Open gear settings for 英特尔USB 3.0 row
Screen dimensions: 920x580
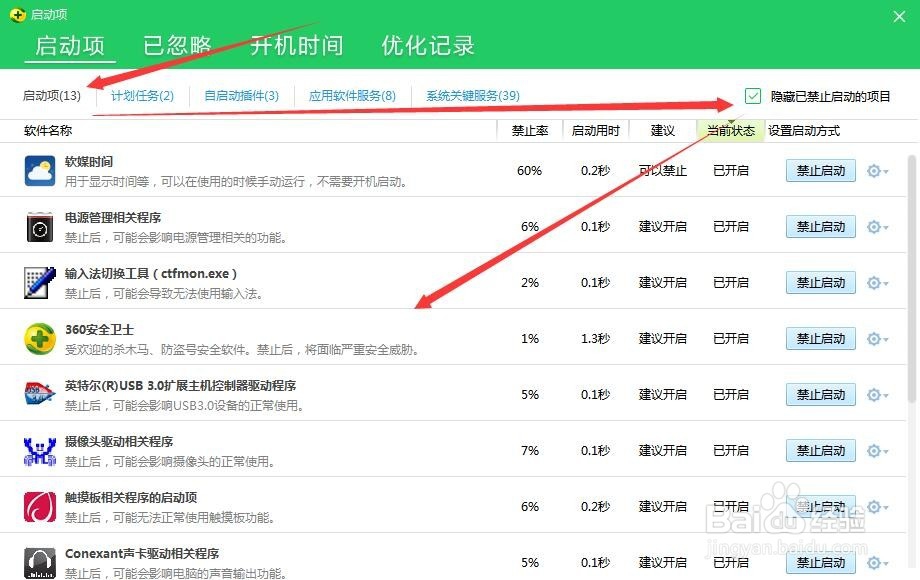click(x=877, y=395)
